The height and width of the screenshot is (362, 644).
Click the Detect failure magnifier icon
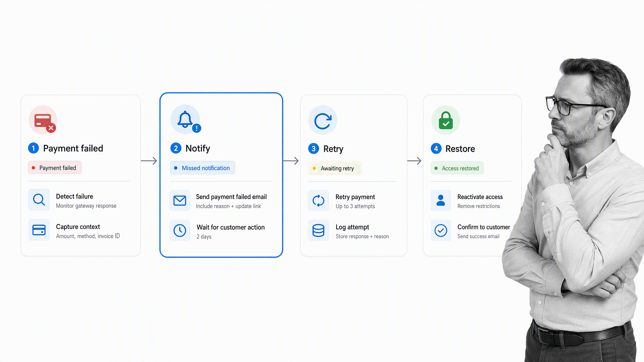point(39,200)
